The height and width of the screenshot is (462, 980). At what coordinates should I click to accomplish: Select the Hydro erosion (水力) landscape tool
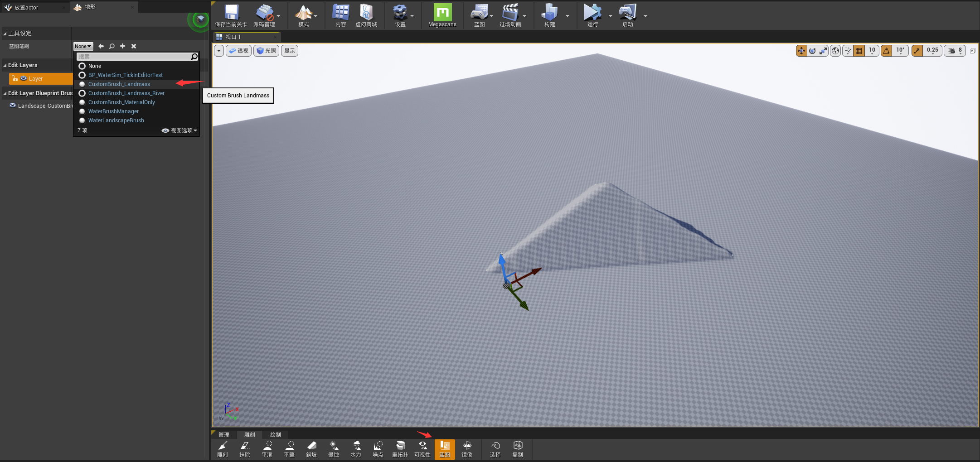point(356,449)
